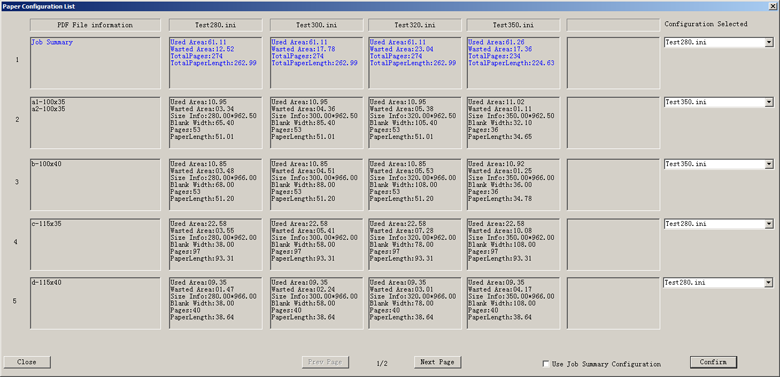780x377 pixels.
Task: Select the Test320.ini column header
Action: pos(415,25)
